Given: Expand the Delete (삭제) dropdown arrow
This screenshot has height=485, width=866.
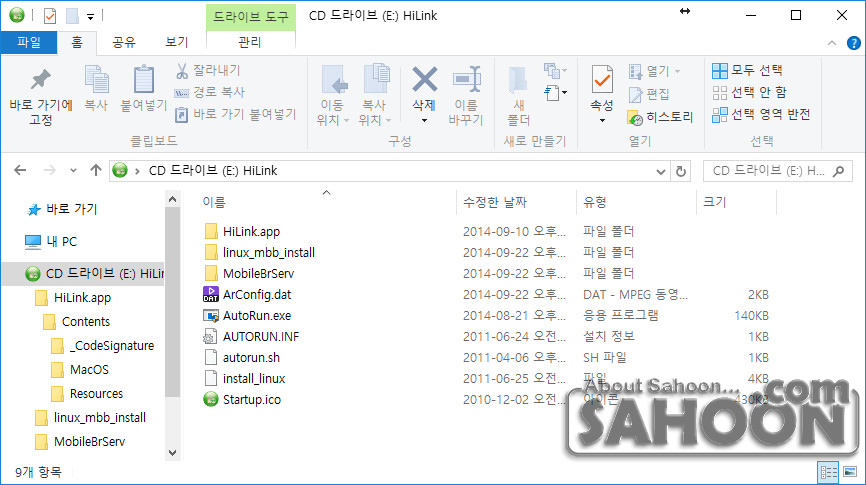Looking at the screenshot, I should pos(424,120).
